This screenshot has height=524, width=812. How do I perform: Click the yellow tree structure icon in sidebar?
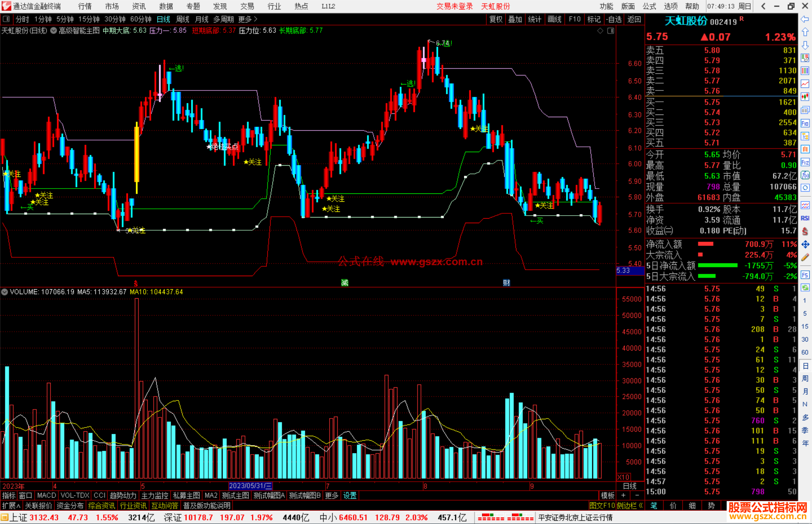pyautogui.click(x=805, y=136)
